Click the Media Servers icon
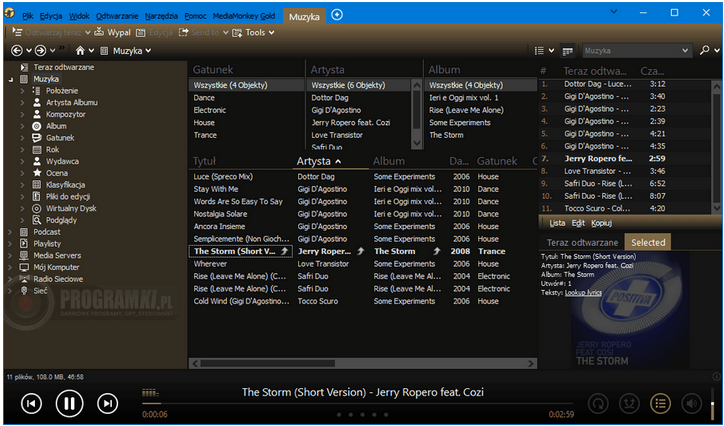 (24, 256)
